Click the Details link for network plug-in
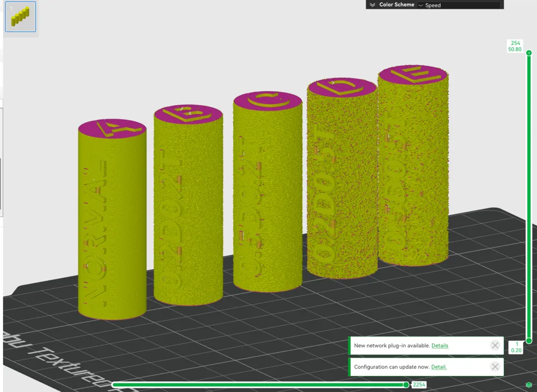This screenshot has width=537, height=392. click(x=440, y=345)
